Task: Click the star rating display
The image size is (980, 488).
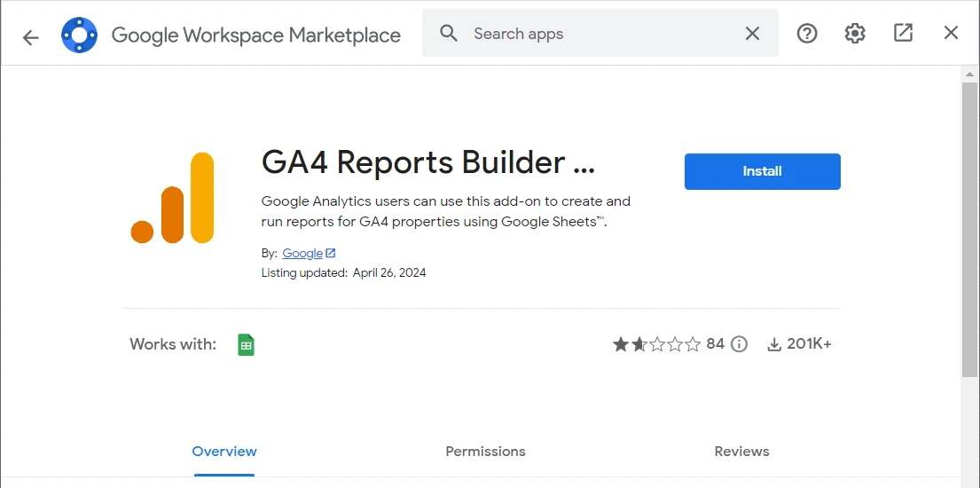Action: [657, 344]
